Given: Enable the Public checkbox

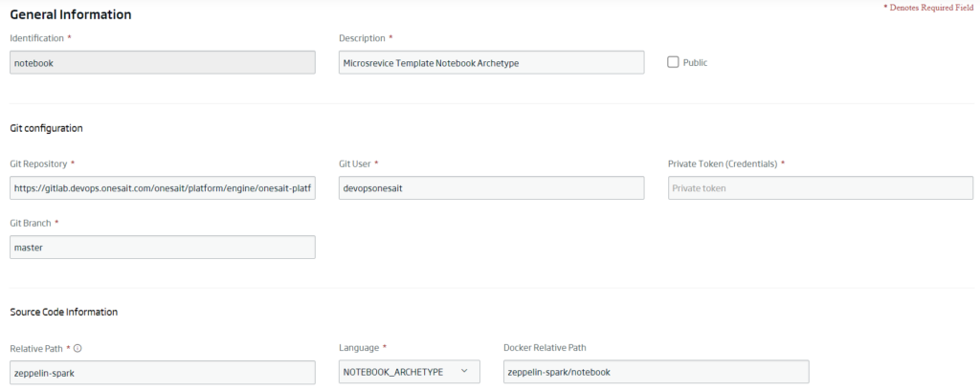Looking at the screenshot, I should (x=673, y=62).
